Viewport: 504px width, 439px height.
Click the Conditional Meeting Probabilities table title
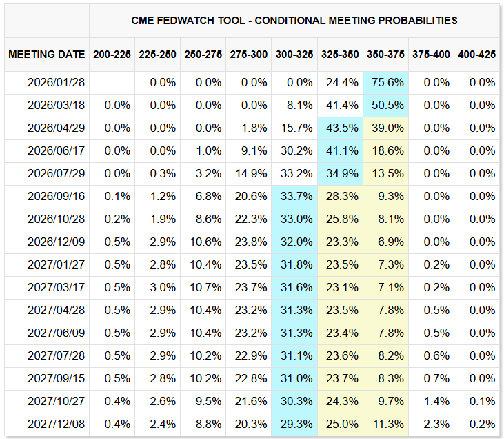(x=294, y=21)
